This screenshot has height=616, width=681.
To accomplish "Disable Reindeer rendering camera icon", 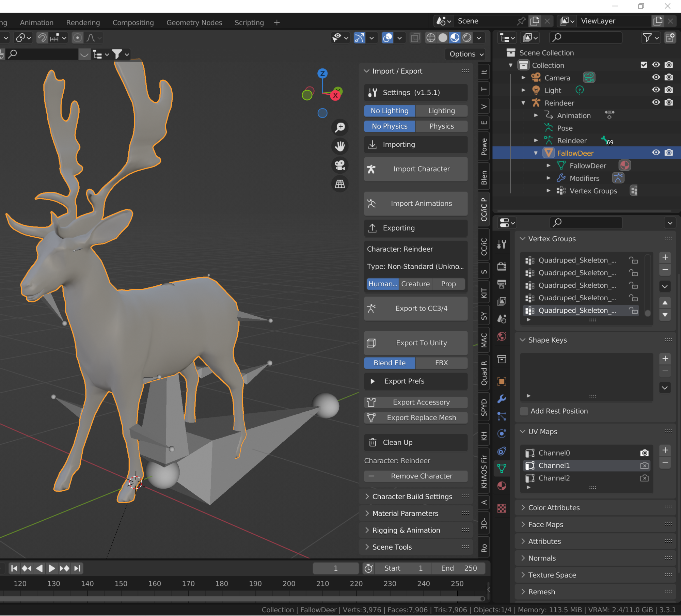I will pyautogui.click(x=669, y=102).
